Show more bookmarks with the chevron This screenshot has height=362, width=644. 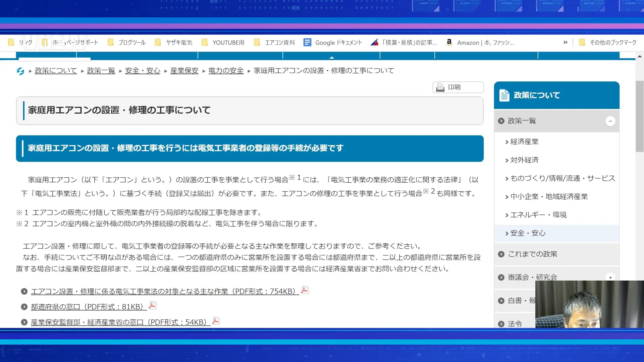click(565, 42)
